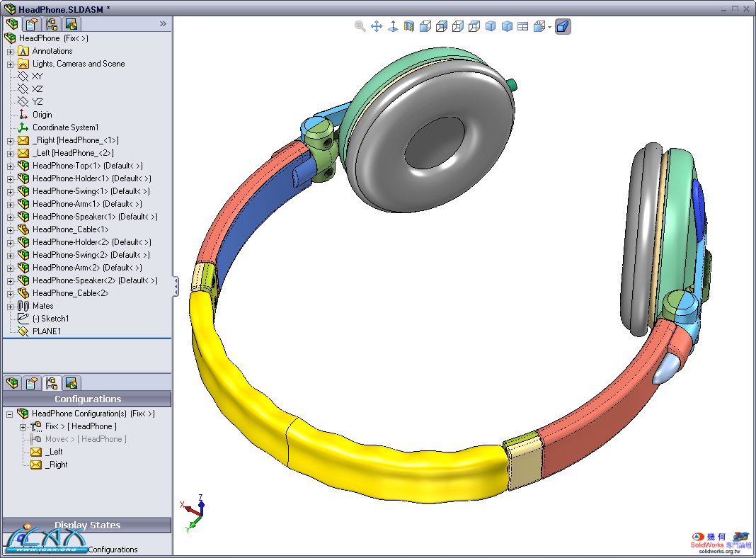
Task: Collapse the HeadPhone Configuration(s) tree node
Action: (x=10, y=414)
